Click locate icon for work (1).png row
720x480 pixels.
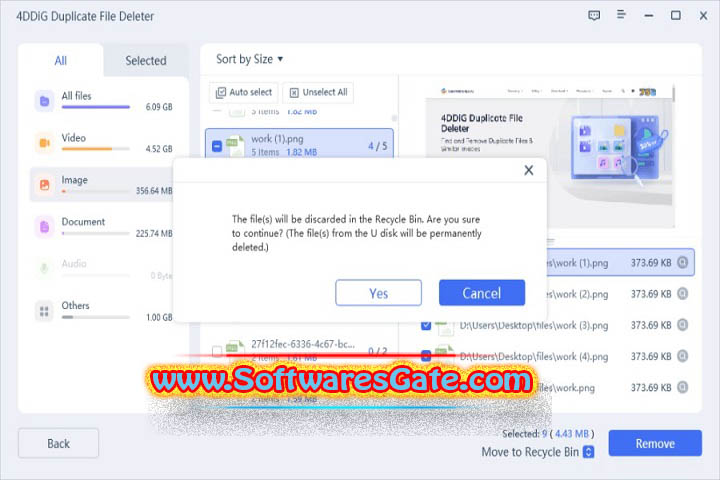(x=683, y=262)
